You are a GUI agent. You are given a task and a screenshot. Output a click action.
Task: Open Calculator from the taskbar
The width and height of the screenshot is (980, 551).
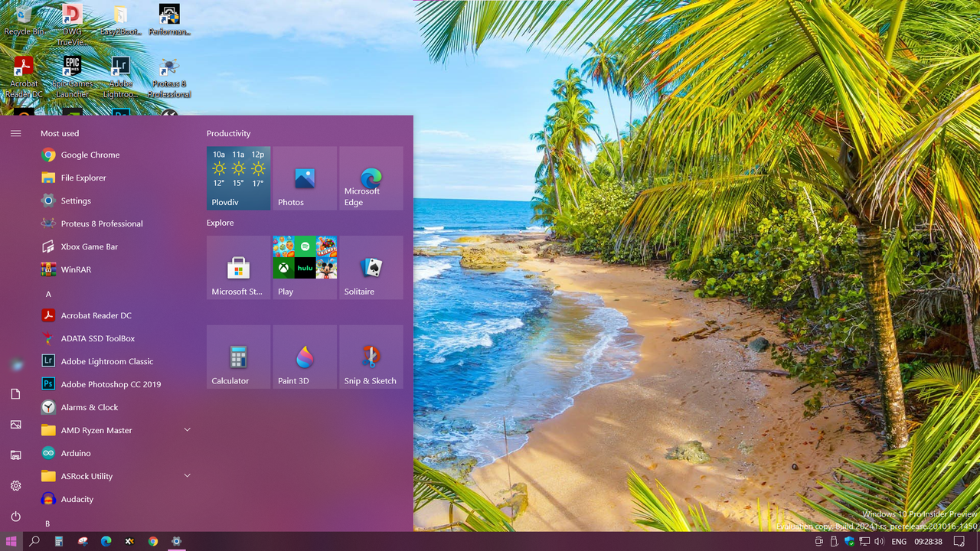coord(58,541)
